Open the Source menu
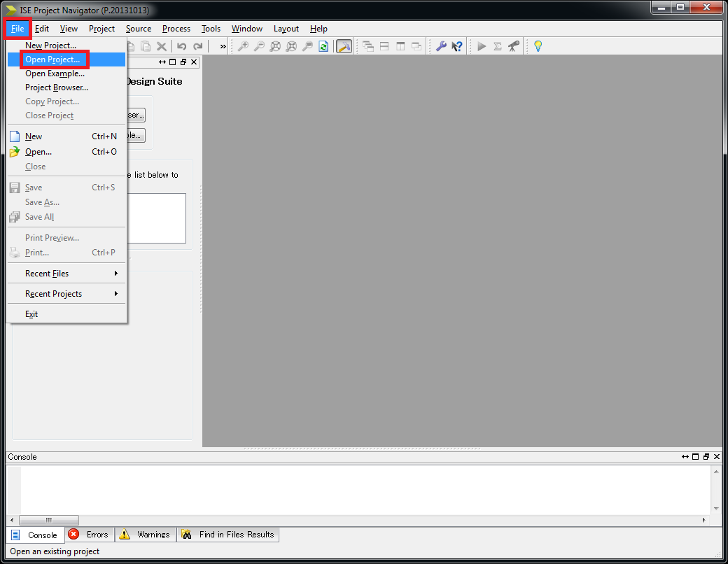 [139, 29]
